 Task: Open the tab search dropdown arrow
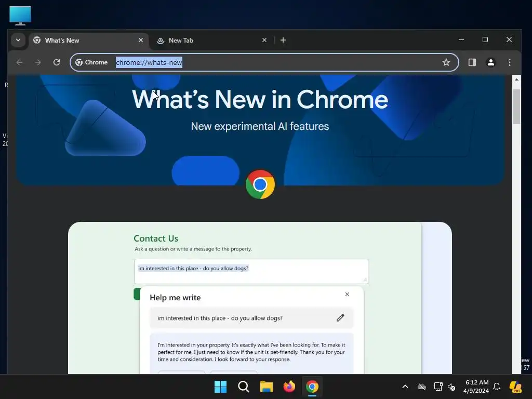18,40
